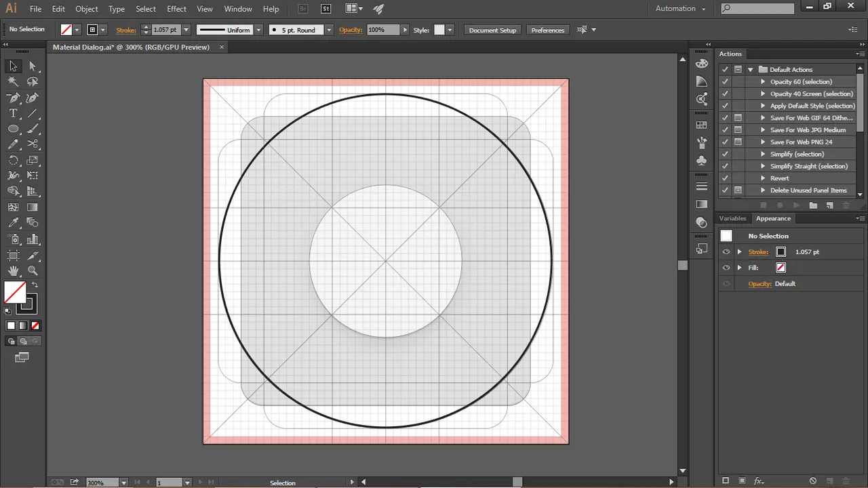Click the Preferences button

[x=548, y=30]
